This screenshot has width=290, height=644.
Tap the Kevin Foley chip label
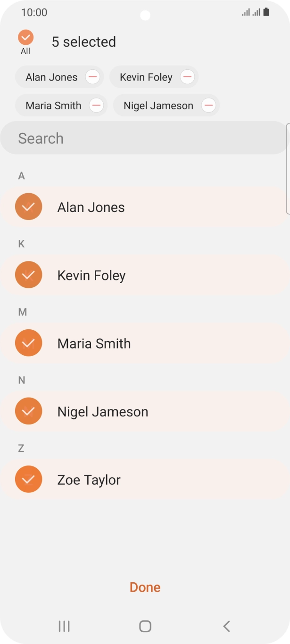click(x=146, y=77)
